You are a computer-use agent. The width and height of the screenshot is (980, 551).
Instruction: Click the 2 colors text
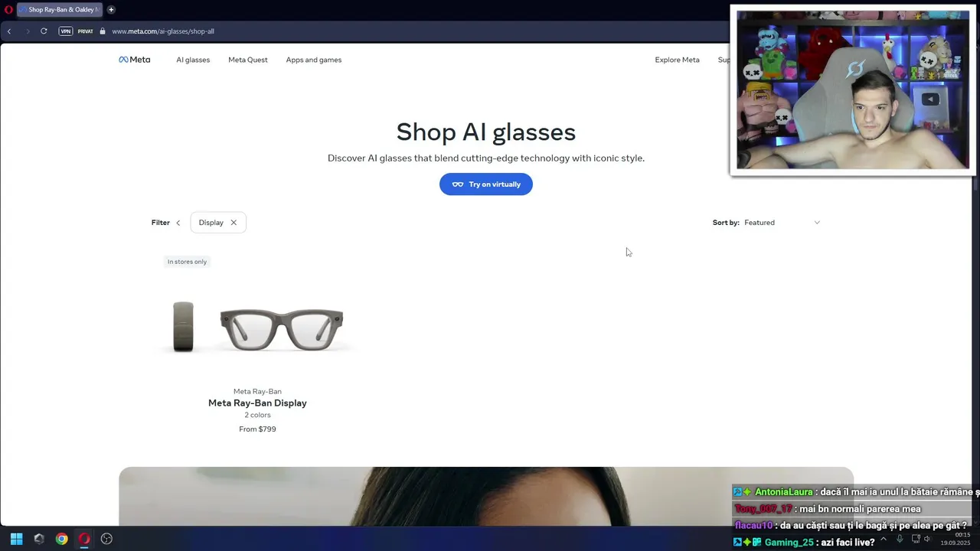[x=257, y=415]
